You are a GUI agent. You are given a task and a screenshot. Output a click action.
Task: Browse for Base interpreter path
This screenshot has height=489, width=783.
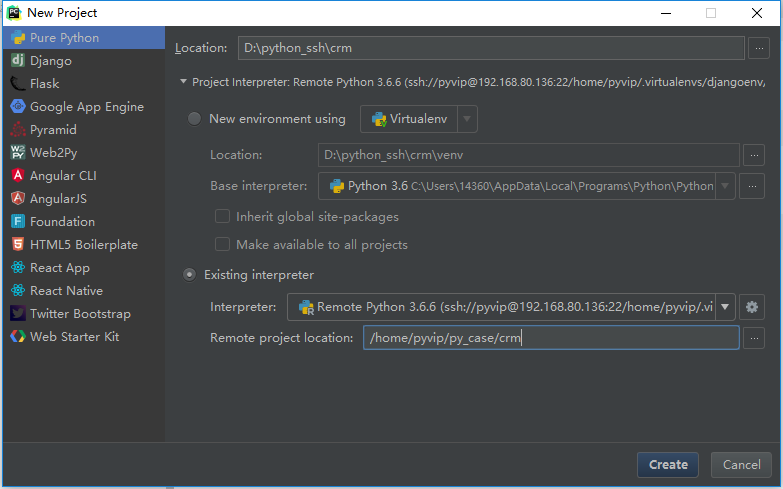pos(752,186)
